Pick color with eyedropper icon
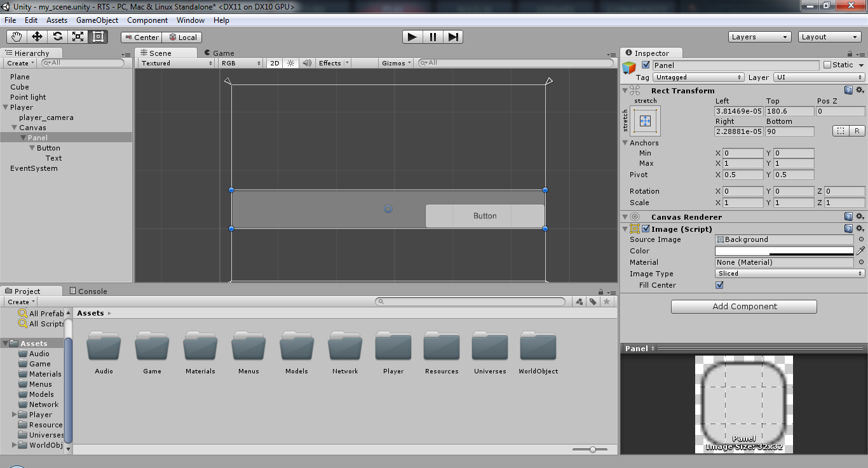Image resolution: width=868 pixels, height=468 pixels. point(861,251)
